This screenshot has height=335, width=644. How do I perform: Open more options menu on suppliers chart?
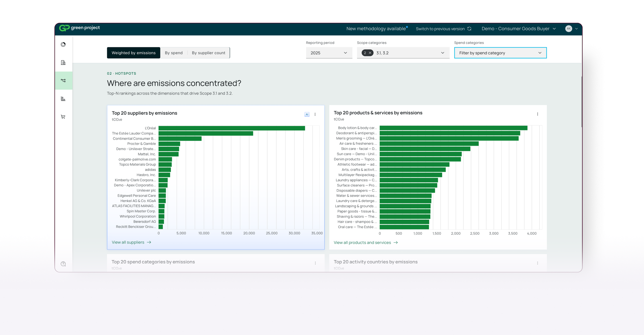315,114
